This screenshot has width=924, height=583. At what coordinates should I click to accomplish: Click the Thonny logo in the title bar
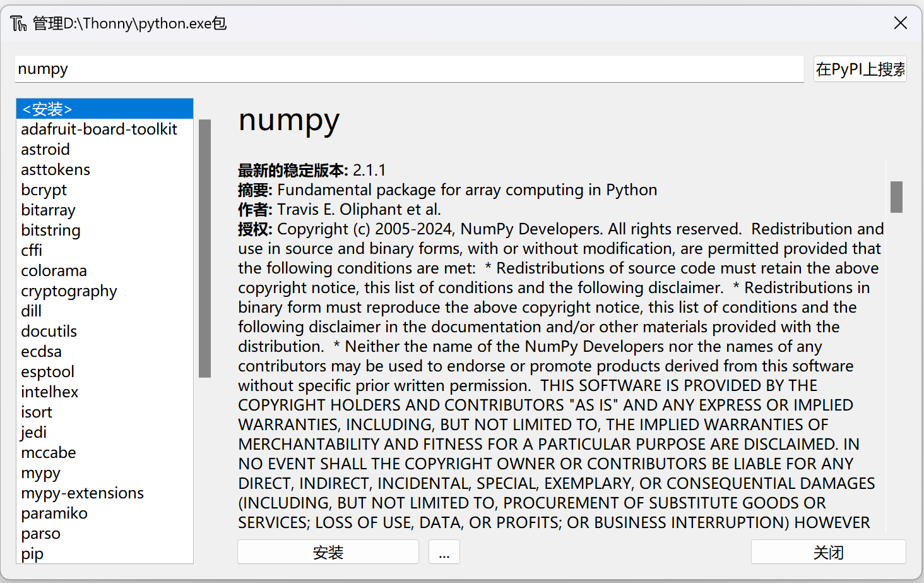tap(19, 23)
